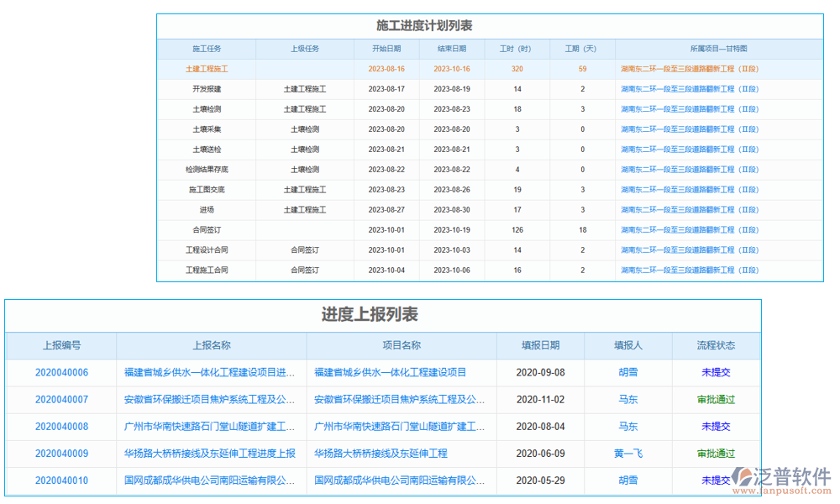The width and height of the screenshot is (840, 504).
Task: Open the 施工图交底 task
Action: click(206, 189)
